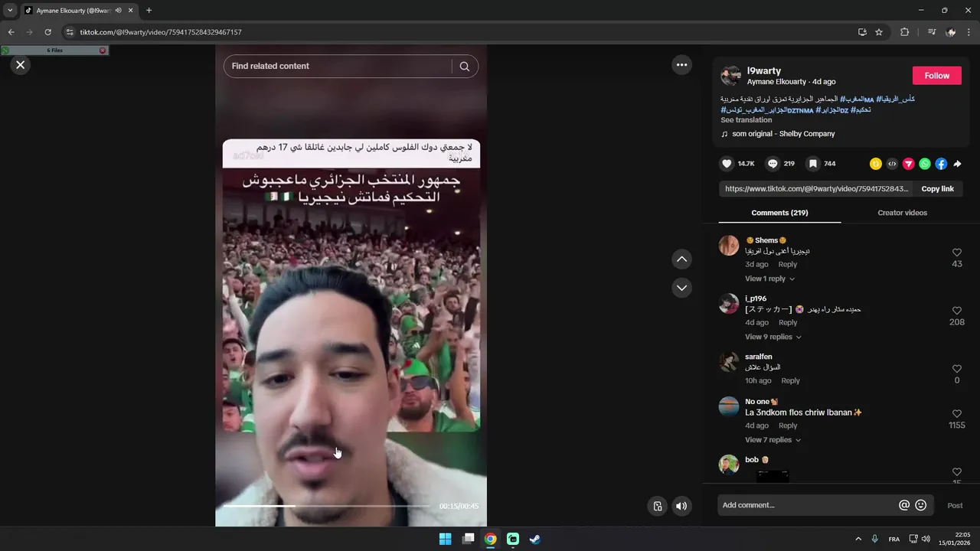The width and height of the screenshot is (980, 551).
Task: Like the Shems comment heart
Action: (957, 253)
